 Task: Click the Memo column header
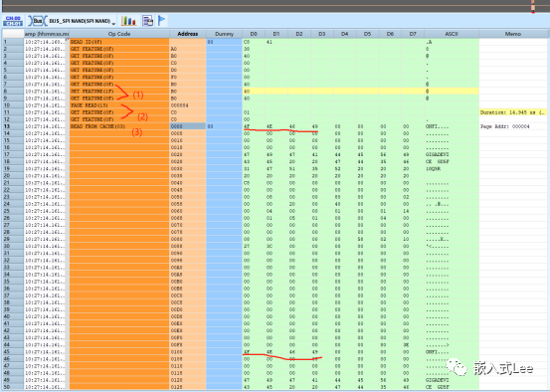pyautogui.click(x=513, y=34)
